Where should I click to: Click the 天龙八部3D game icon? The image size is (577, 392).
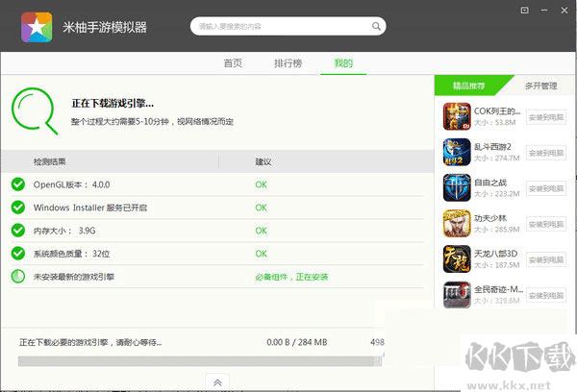coord(457,258)
